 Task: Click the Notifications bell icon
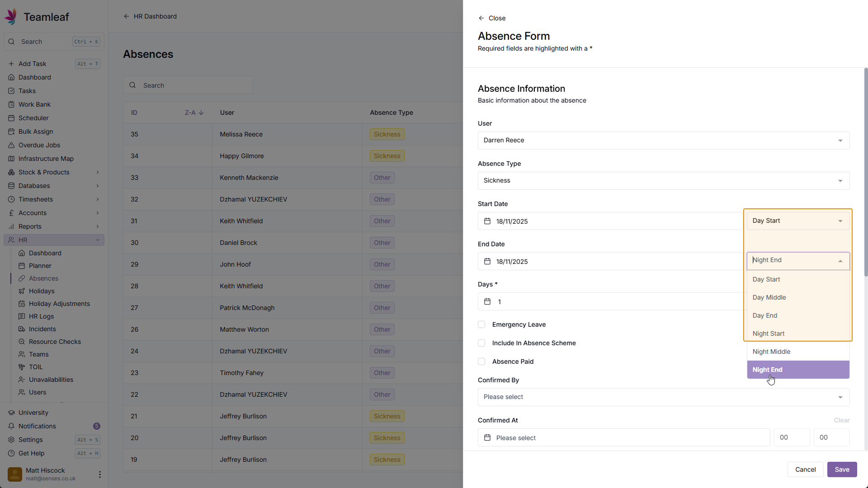click(x=11, y=426)
